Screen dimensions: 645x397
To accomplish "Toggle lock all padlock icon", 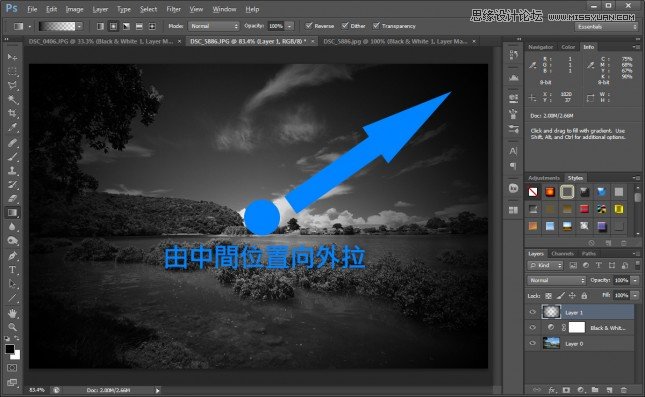I will click(584, 296).
